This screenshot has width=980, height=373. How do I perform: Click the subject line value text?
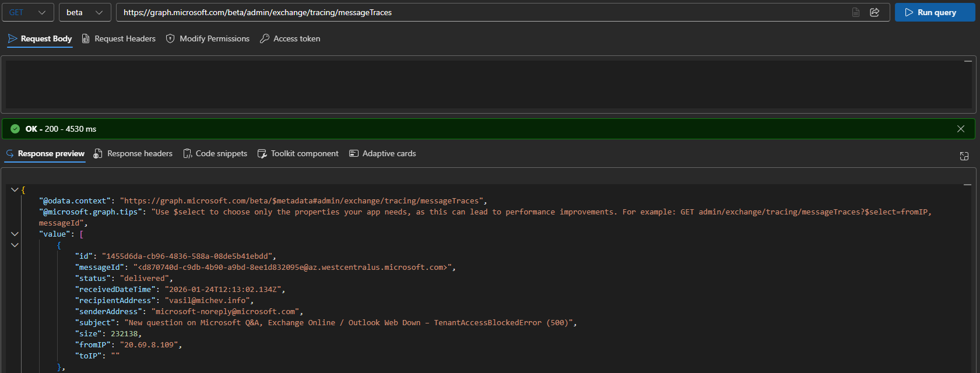[349, 323]
